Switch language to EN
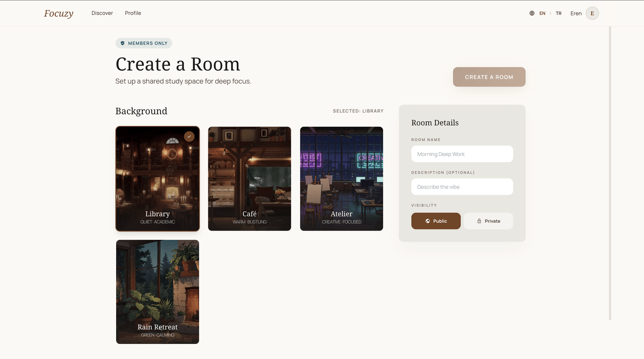This screenshot has width=644, height=359. [542, 13]
